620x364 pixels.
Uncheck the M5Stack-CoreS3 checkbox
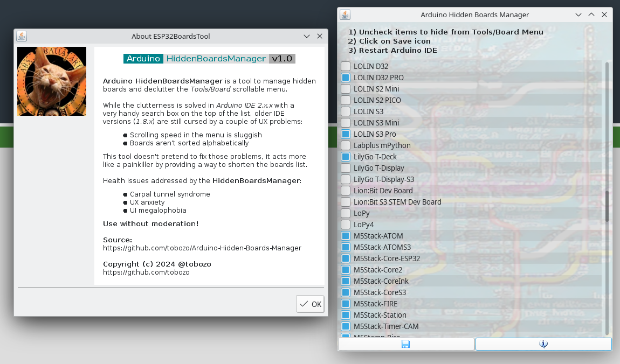[x=346, y=292]
